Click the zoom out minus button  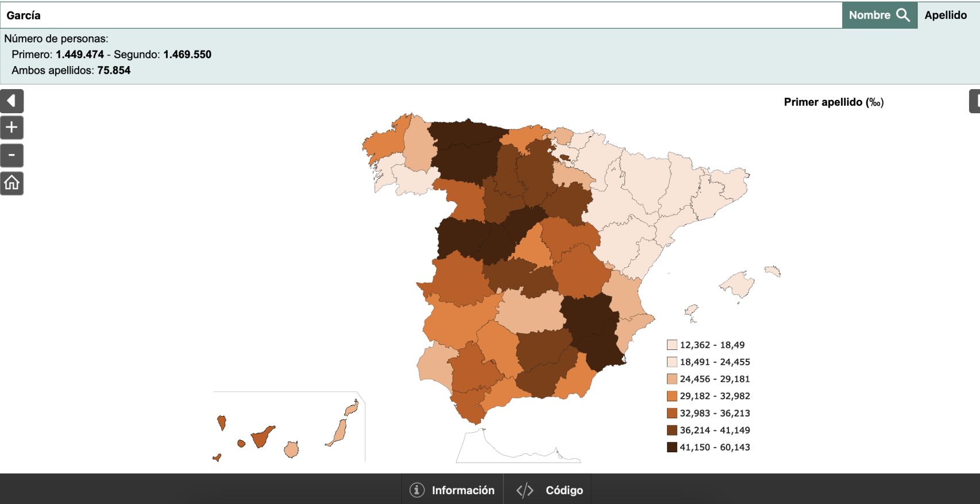11,156
